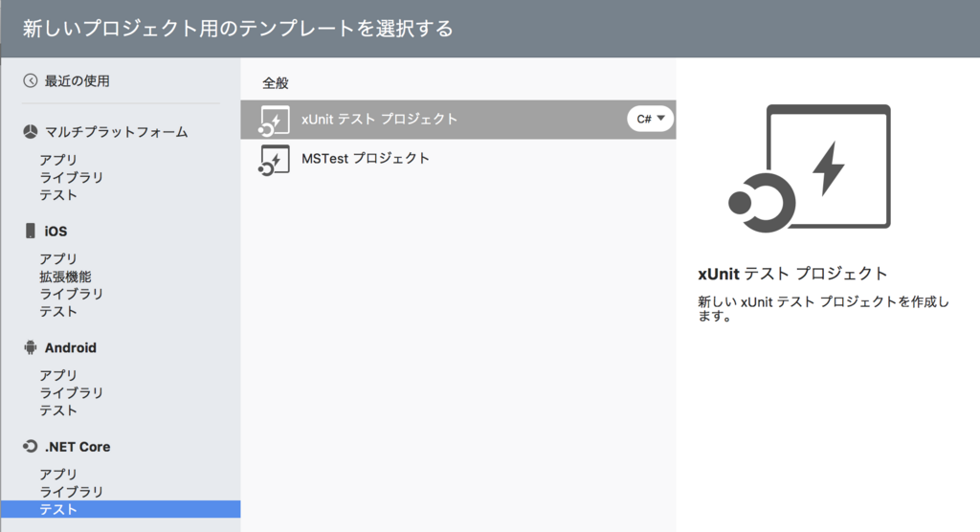980x532 pixels.
Task: Click the iOS phone icon
Action: tap(30, 231)
